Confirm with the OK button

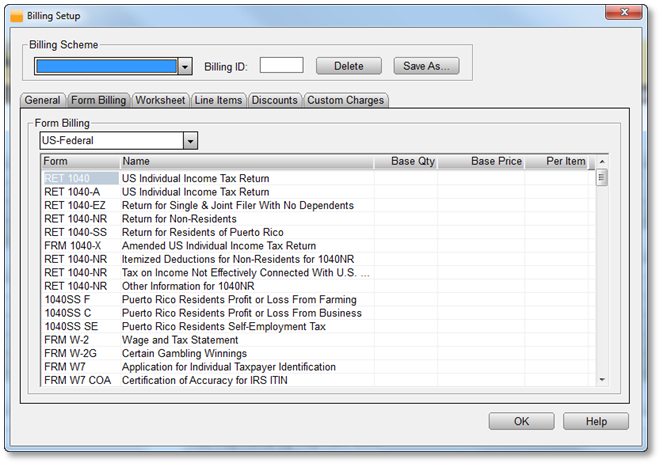pyautogui.click(x=521, y=422)
